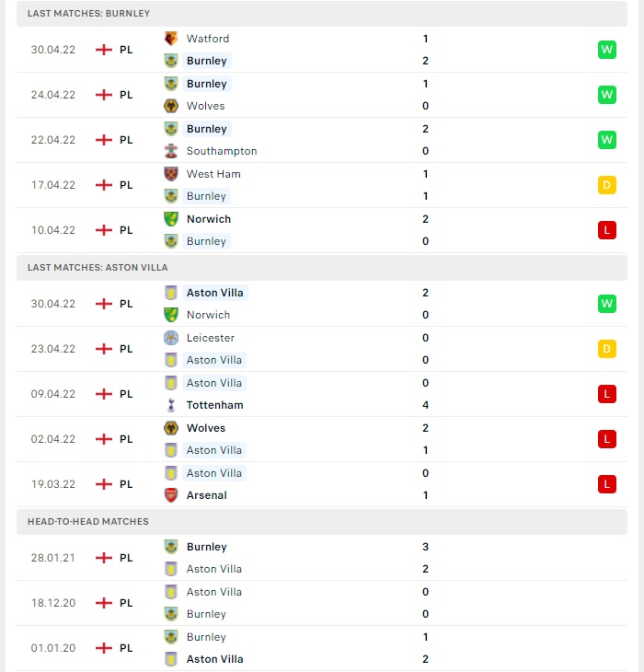Click the Arsenal club crest icon
Viewport: 644px width, 672px height.
click(x=171, y=495)
